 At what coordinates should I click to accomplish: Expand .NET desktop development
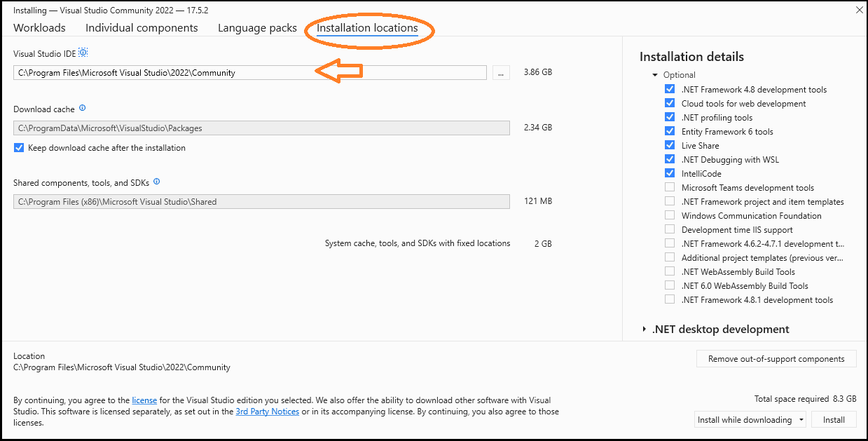click(644, 329)
